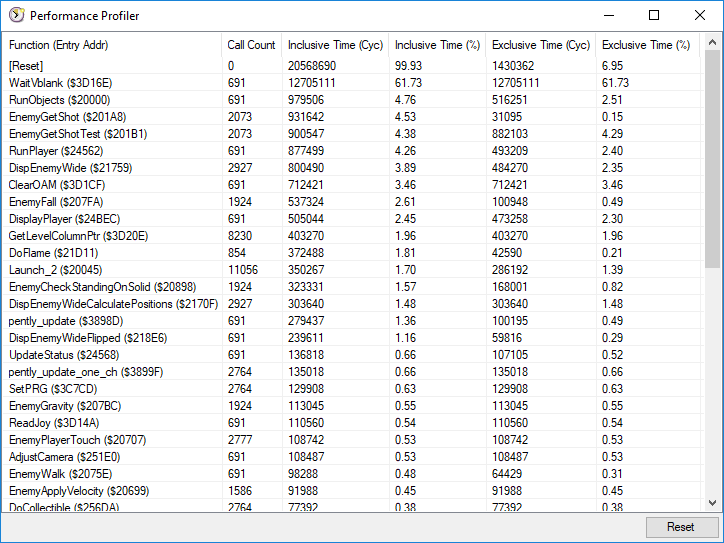Viewport: 724px width, 543px height.
Task: Click exclusive cycles value 1430362
Action: [513, 66]
